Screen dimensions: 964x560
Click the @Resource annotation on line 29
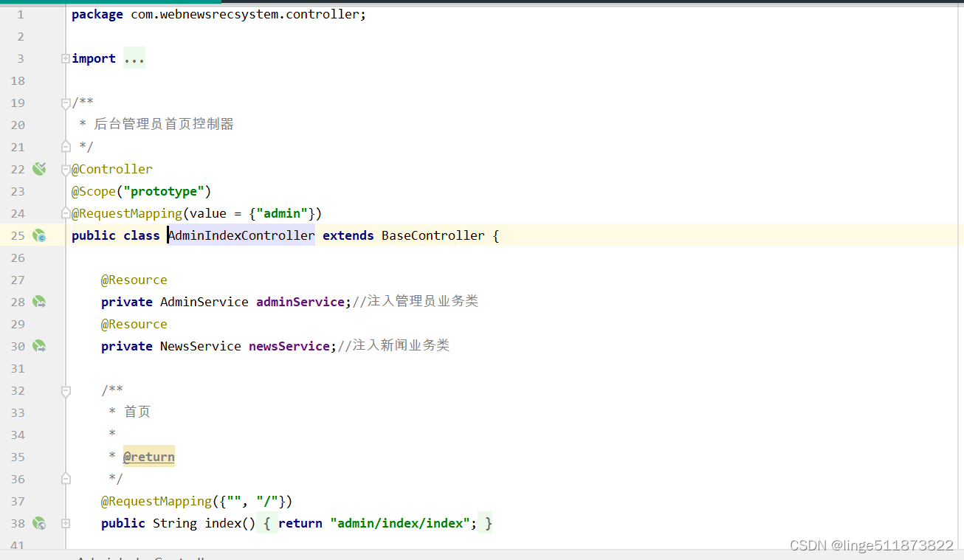134,324
